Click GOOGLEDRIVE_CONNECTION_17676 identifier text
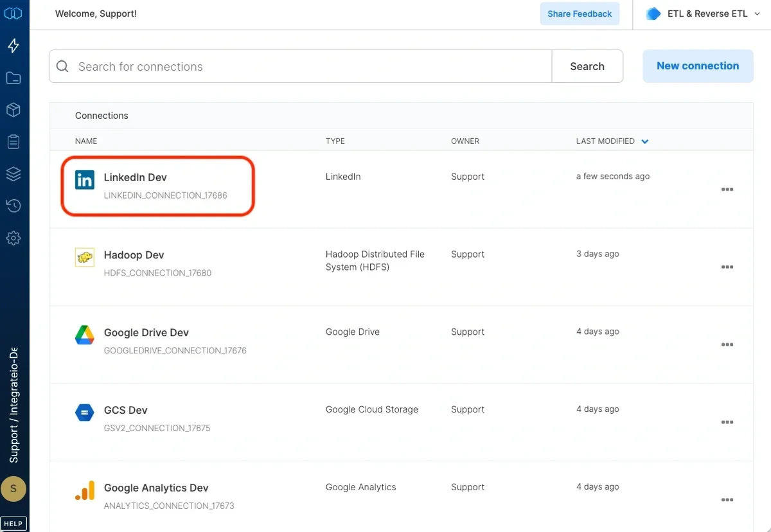Viewport: 771px width, 532px height. coord(175,351)
